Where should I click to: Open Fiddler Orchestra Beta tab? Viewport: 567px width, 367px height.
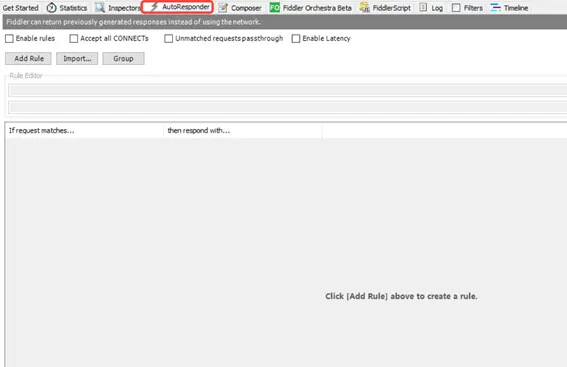point(311,8)
